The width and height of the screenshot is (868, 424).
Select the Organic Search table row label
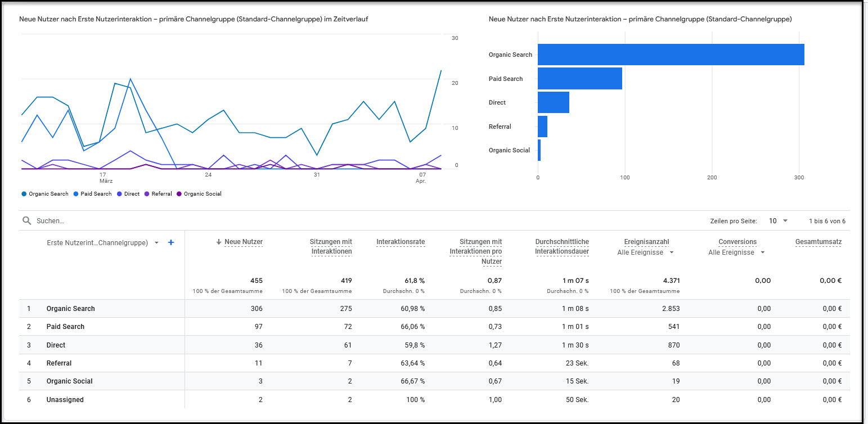pyautogui.click(x=71, y=309)
